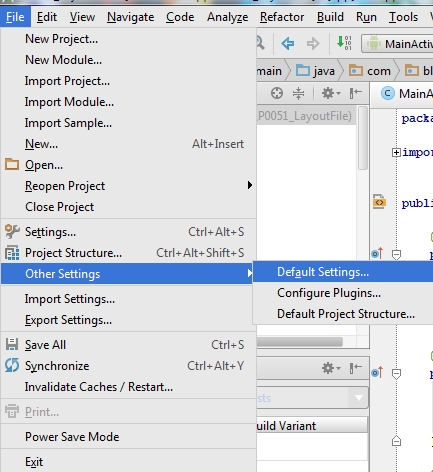The height and width of the screenshot is (472, 433).
Task: Open the Refactor menu
Action: click(282, 17)
